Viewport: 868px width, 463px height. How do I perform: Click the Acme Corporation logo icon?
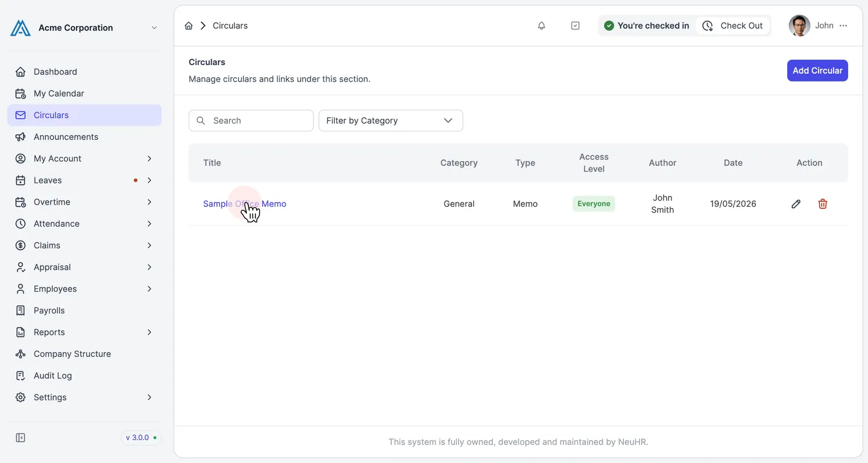[20, 28]
